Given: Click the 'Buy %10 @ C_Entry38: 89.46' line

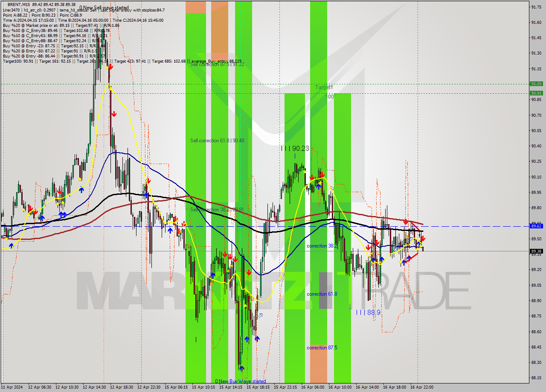Looking at the screenshot, I should 56,31.
